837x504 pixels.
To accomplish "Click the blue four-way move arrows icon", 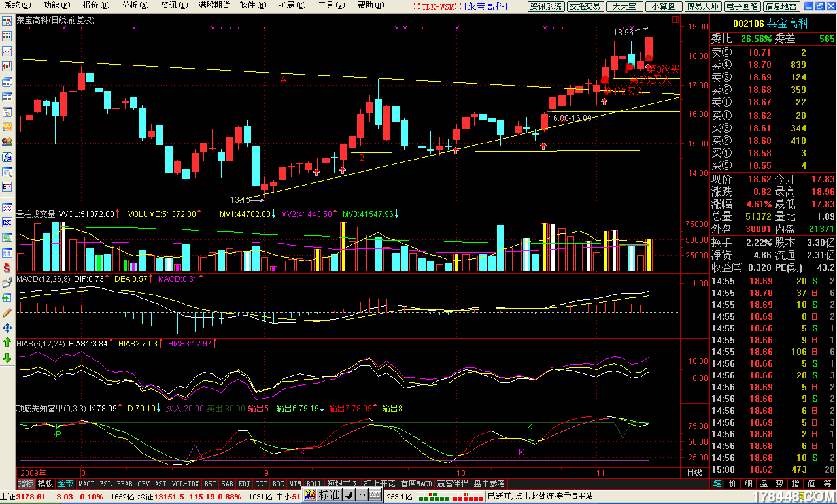I will (7, 328).
